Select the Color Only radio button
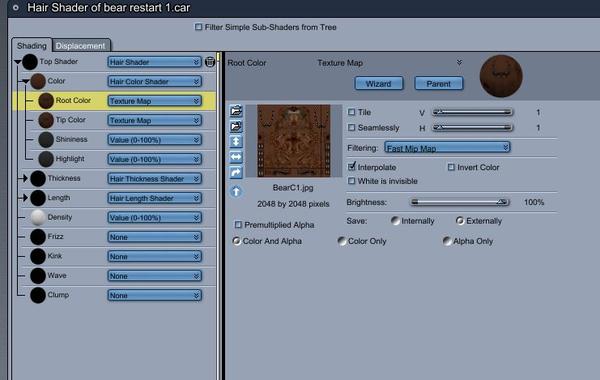Image resolution: width=600 pixels, height=380 pixels. coord(341,241)
